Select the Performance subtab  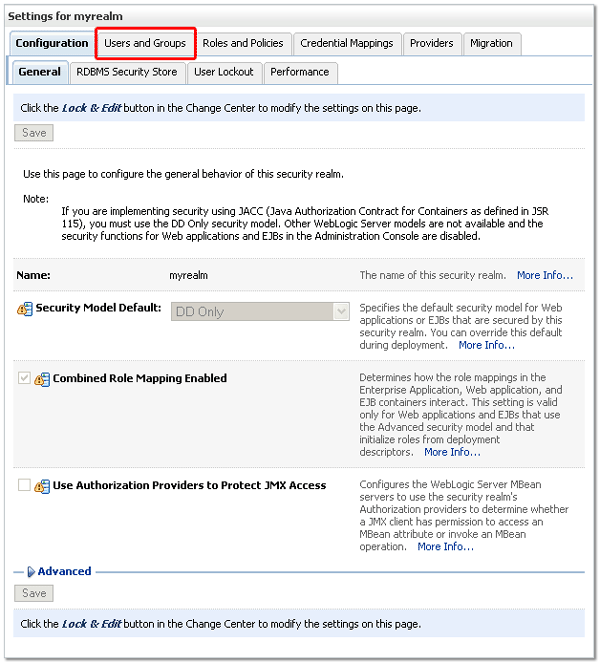pyautogui.click(x=299, y=72)
